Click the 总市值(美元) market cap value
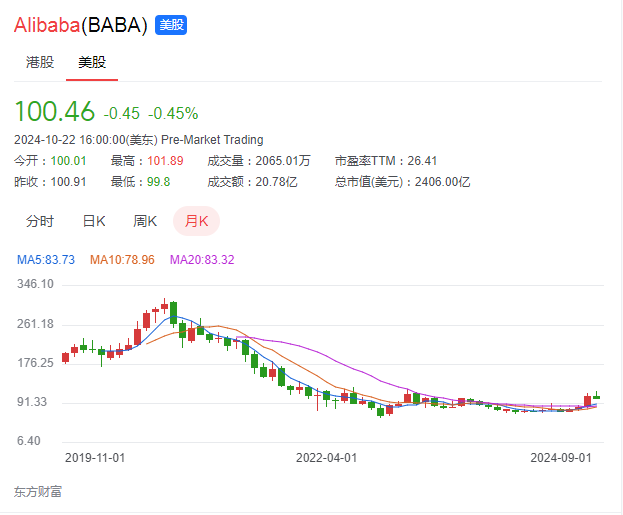The height and width of the screenshot is (515, 623). (x=443, y=182)
